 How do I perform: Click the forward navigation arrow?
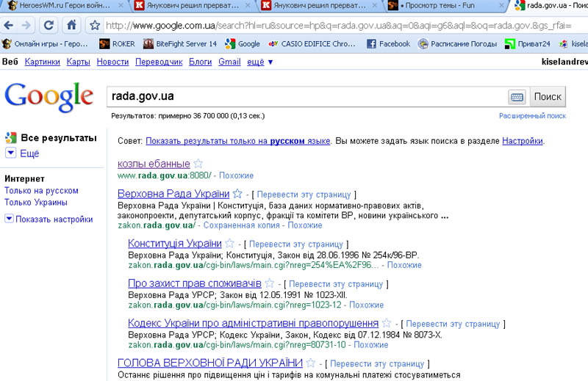(27, 25)
